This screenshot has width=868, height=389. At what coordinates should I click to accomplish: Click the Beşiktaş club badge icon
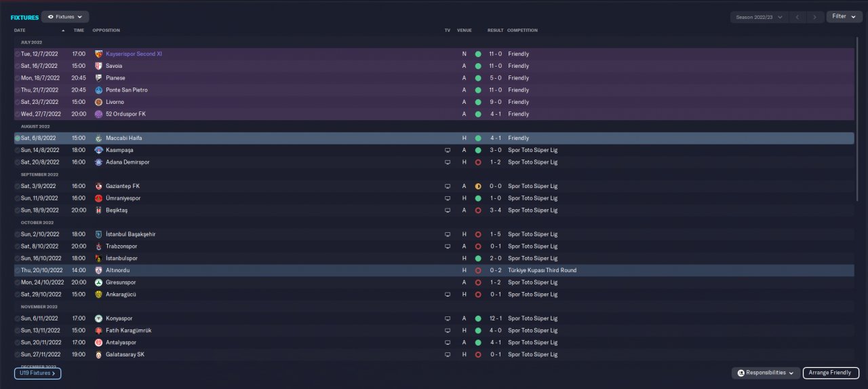(x=98, y=210)
